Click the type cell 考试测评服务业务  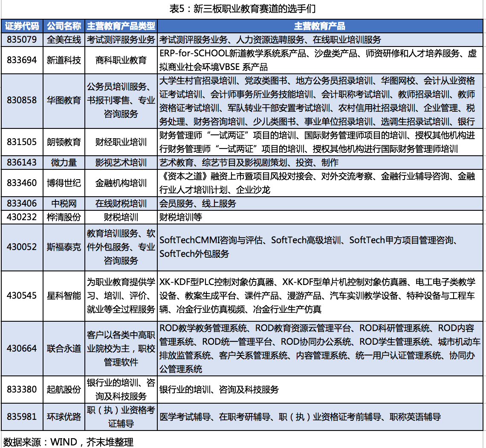(x=121, y=40)
